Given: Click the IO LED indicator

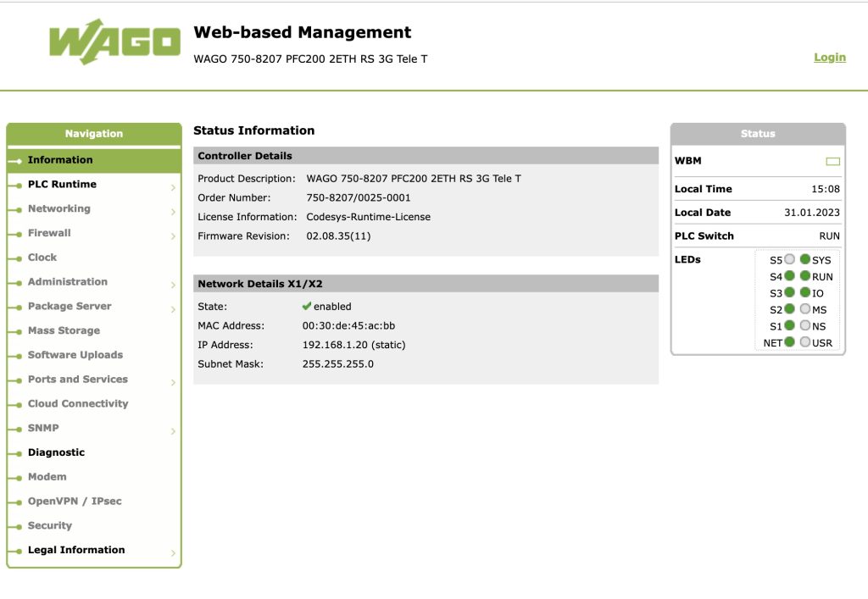Looking at the screenshot, I should pos(805,292).
